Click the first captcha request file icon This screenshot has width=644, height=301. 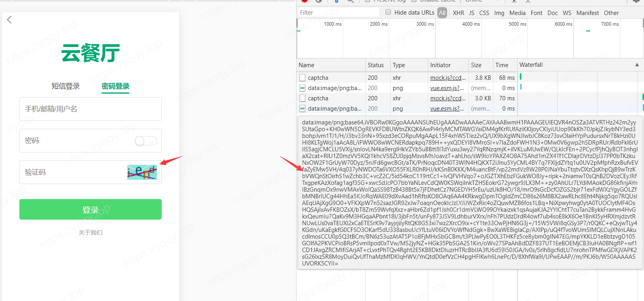tap(302, 78)
